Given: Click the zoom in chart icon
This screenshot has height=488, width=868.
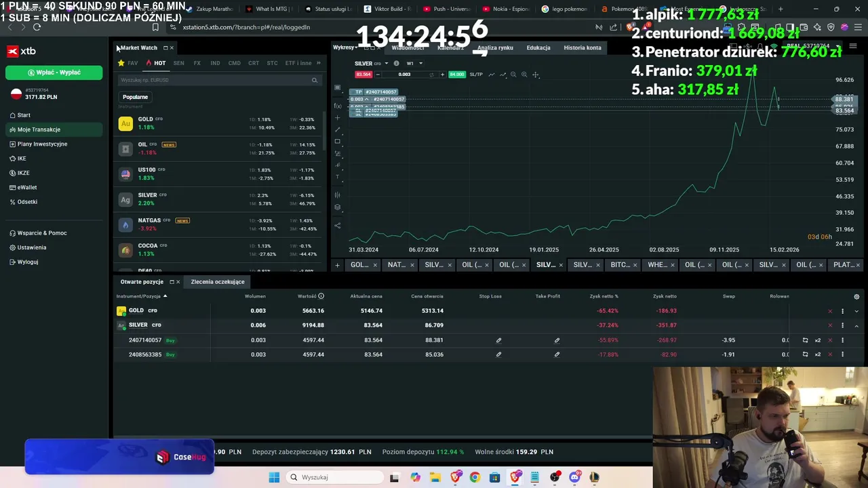Looking at the screenshot, I should [x=524, y=75].
